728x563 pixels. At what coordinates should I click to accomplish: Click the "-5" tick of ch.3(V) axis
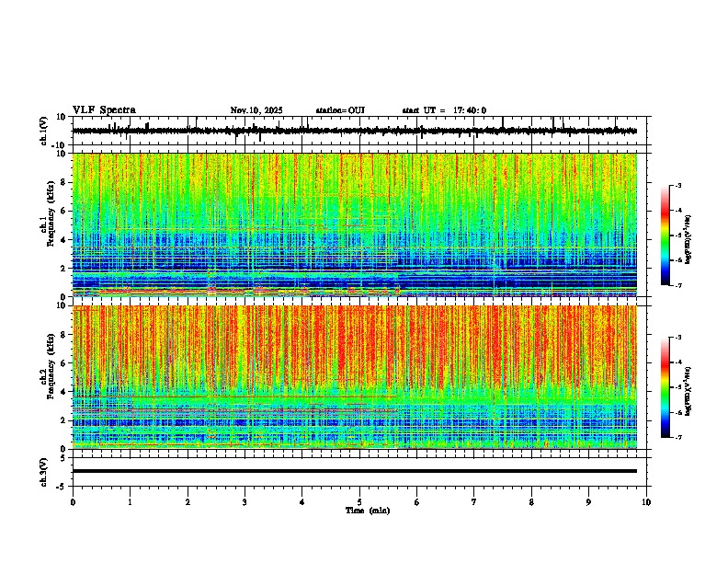point(62,487)
